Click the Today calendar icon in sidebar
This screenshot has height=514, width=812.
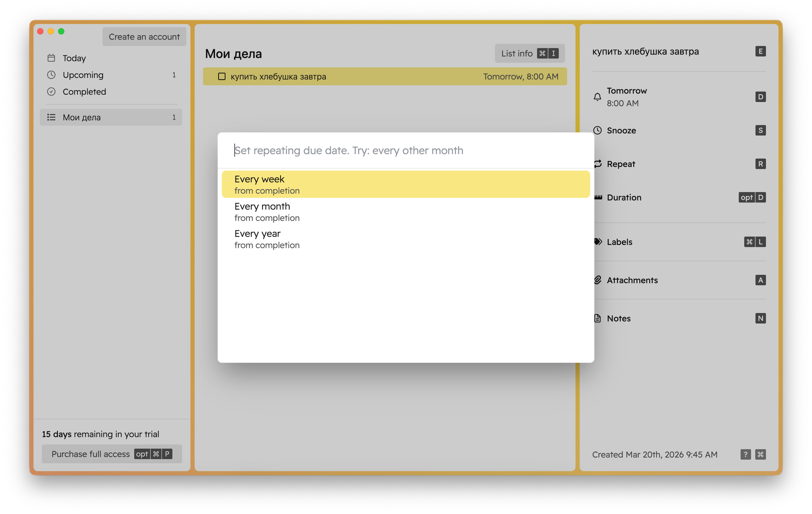(51, 58)
